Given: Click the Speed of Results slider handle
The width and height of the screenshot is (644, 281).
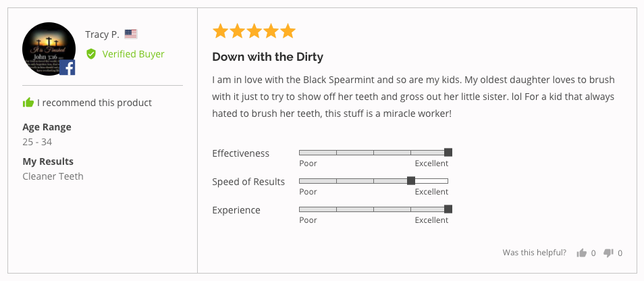Looking at the screenshot, I should click(410, 181).
